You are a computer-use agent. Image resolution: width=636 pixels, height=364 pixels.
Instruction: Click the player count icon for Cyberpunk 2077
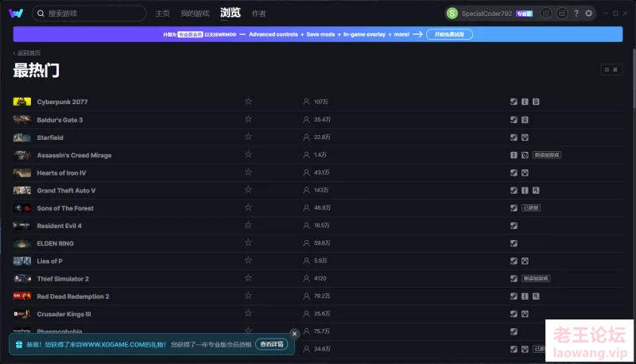coord(306,102)
